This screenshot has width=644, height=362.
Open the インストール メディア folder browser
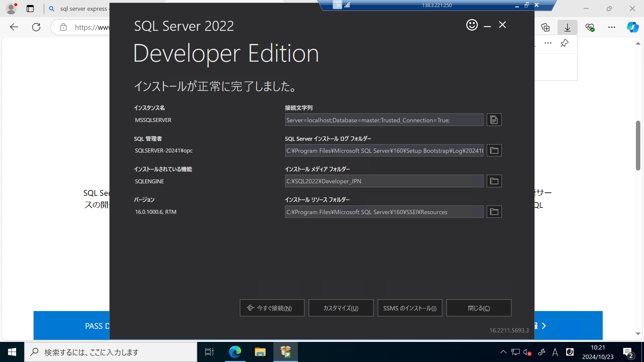494,181
